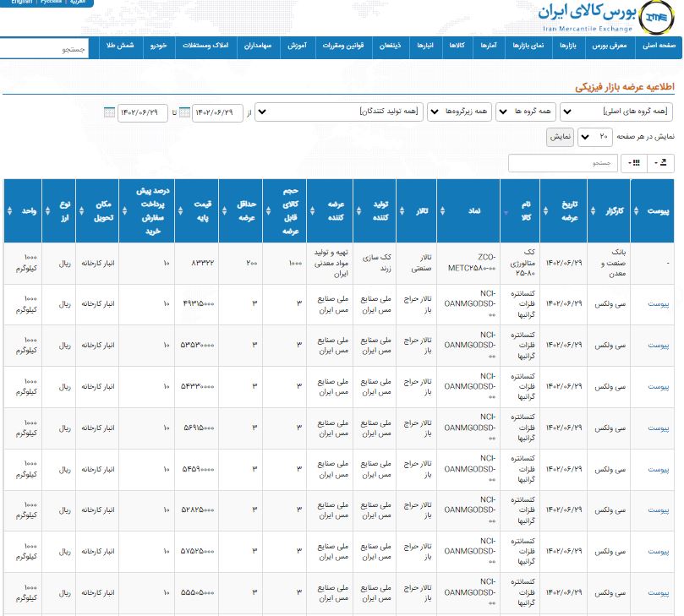Viewport: 684px width, 616px height.
Task: Sort by the قیمت پایه column arrows
Action: [180, 211]
